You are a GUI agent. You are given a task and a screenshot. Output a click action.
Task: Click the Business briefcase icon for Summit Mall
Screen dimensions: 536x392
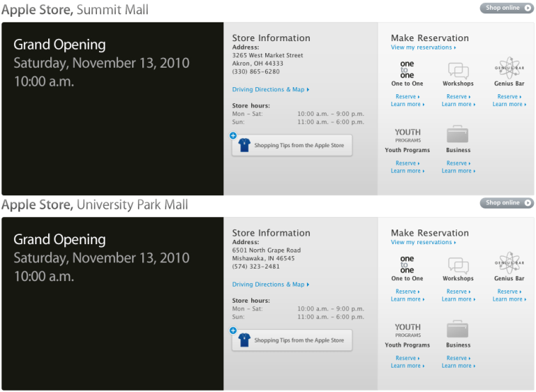[457, 134]
